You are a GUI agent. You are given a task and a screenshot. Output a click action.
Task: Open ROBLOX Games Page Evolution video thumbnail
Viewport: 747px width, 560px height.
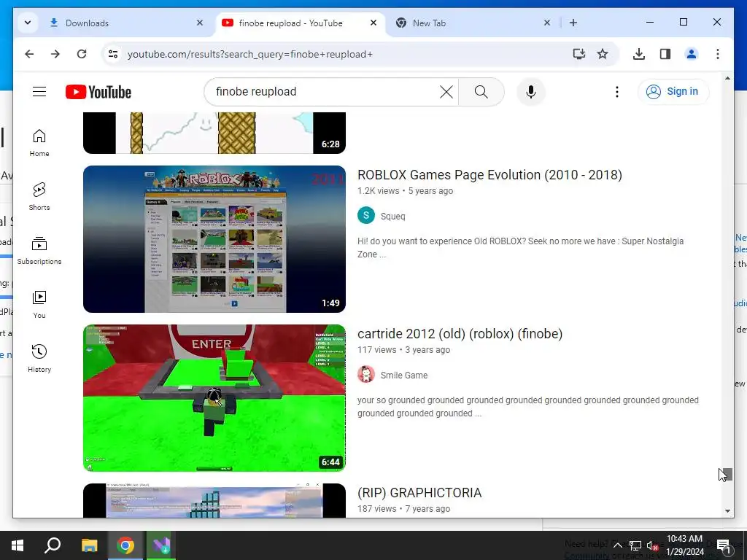point(214,239)
